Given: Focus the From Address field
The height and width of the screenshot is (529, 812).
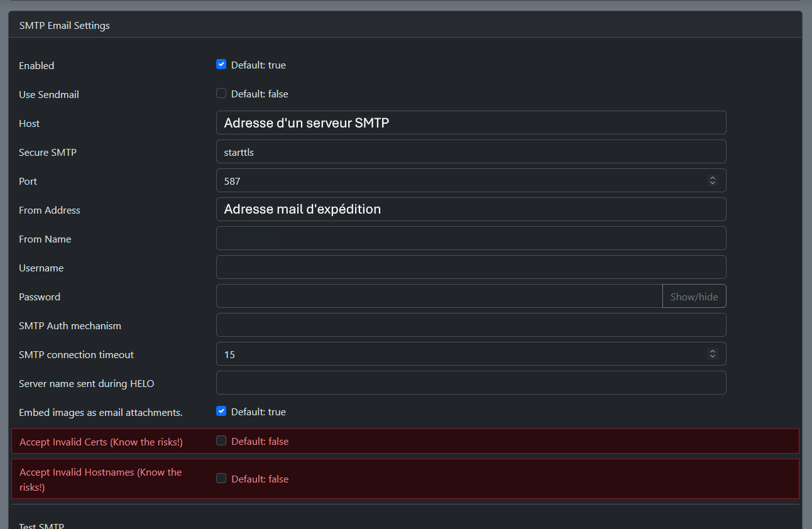Looking at the screenshot, I should (x=471, y=210).
